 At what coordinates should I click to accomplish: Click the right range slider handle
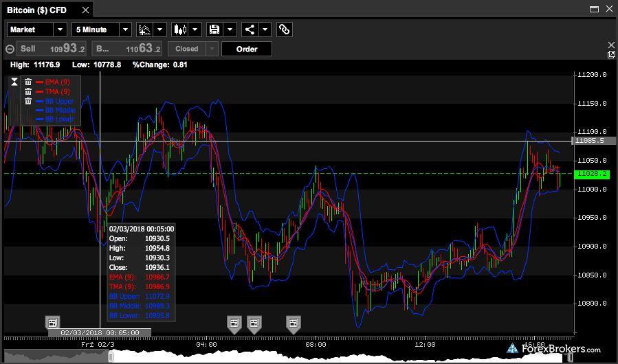569,357
